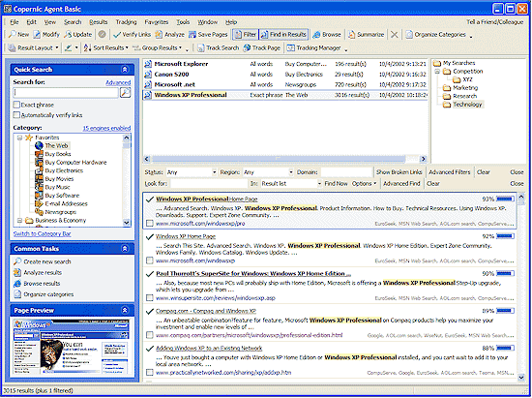
Task: Click the Find Now button
Action: (x=336, y=183)
